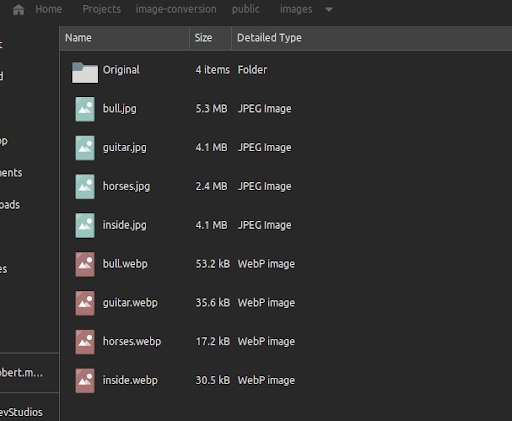Go to Projects in the breadcrumb path
This screenshot has height=421, width=512.
102,9
